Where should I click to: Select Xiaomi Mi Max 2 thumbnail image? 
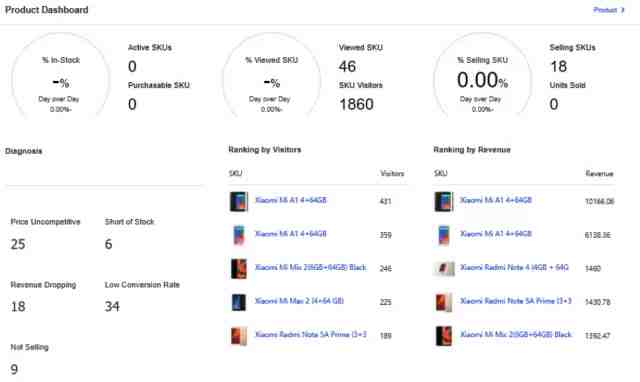pyautogui.click(x=239, y=302)
